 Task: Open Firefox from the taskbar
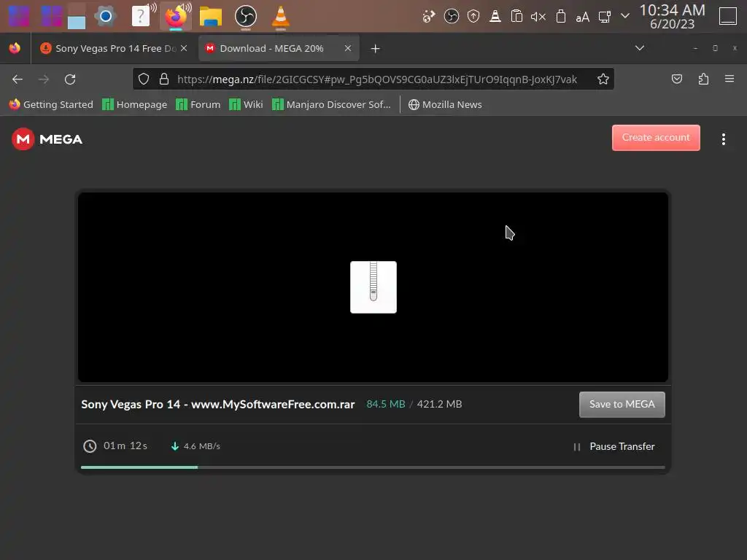[175, 17]
